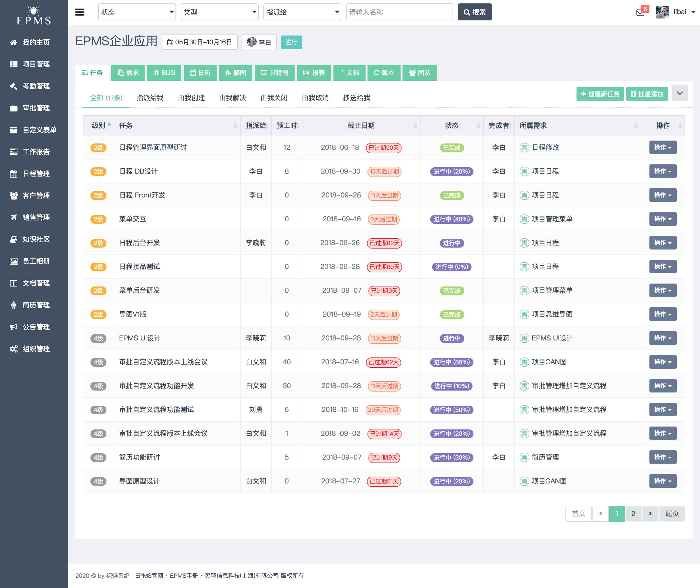This screenshot has height=588, width=700.
Task: Click the next page » button
Action: click(650, 514)
